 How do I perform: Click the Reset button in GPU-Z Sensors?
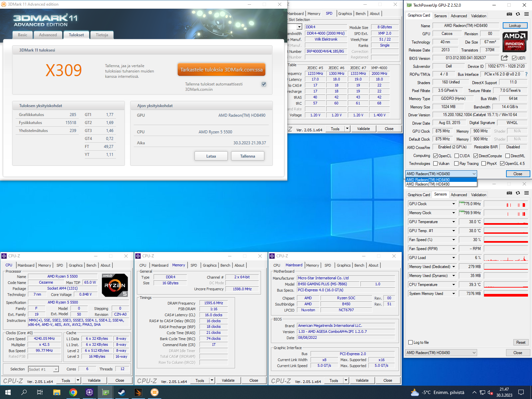[521, 342]
